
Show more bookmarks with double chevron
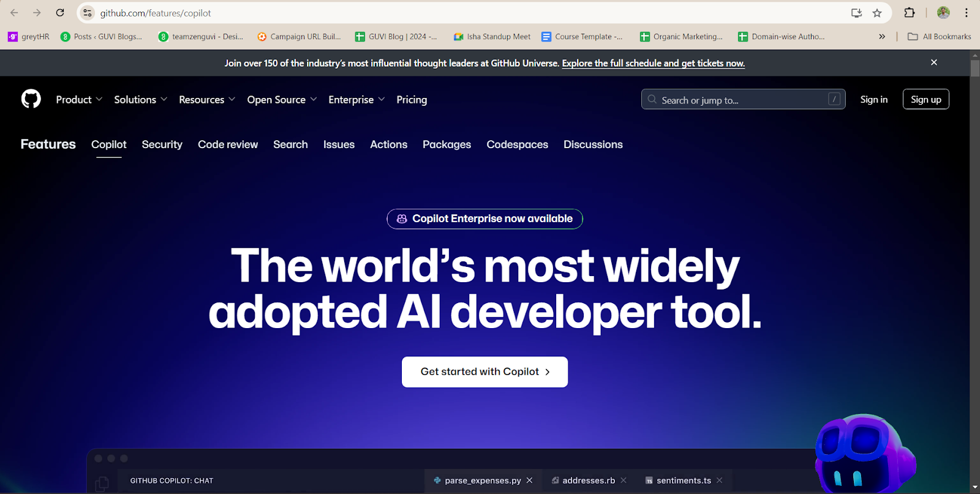(x=882, y=37)
